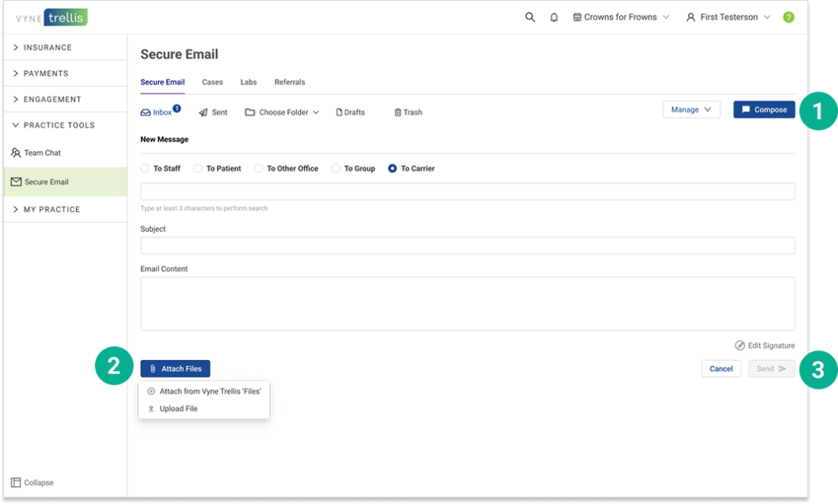Expand the Insurance sidebar section
The height and width of the screenshot is (504, 838).
47,47
